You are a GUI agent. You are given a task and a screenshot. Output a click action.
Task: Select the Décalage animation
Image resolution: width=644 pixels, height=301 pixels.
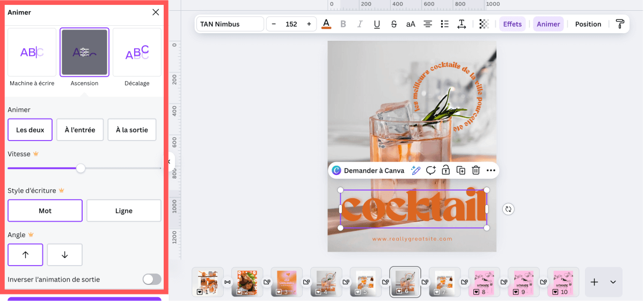[x=137, y=53]
